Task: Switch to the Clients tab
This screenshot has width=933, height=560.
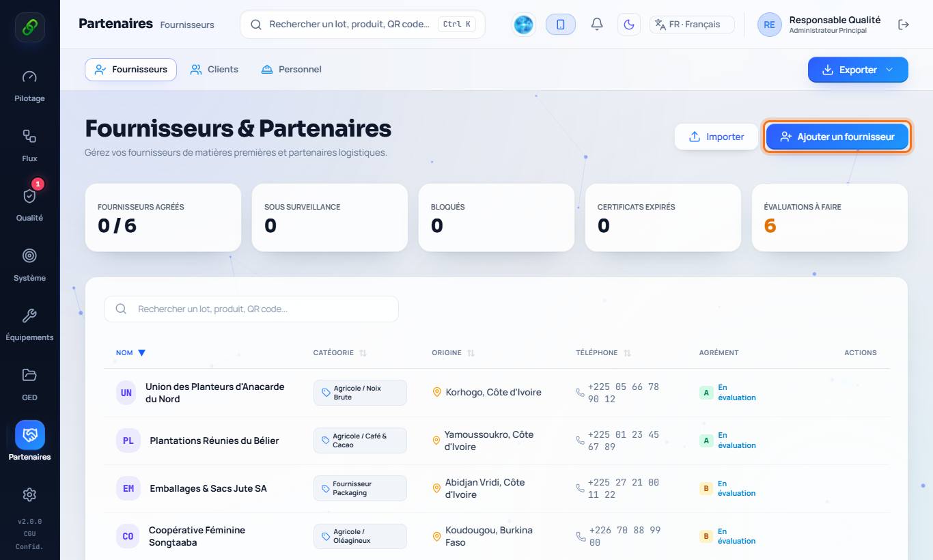Action: click(214, 70)
